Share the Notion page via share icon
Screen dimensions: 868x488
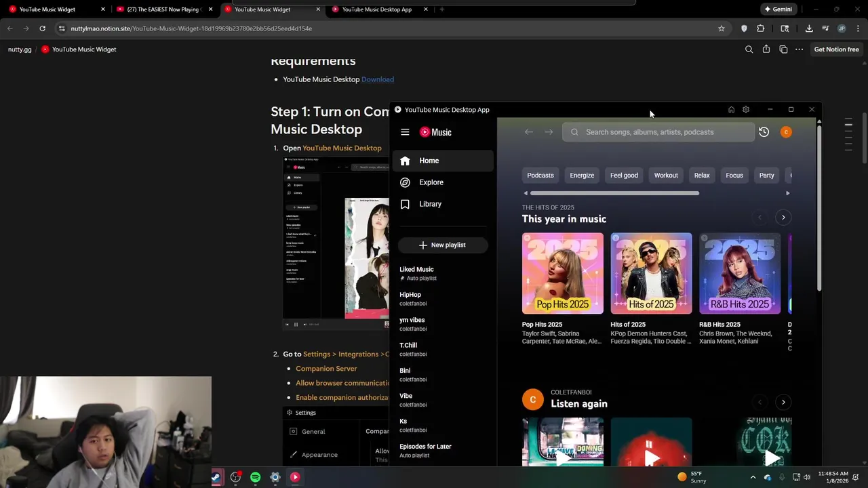click(766, 49)
